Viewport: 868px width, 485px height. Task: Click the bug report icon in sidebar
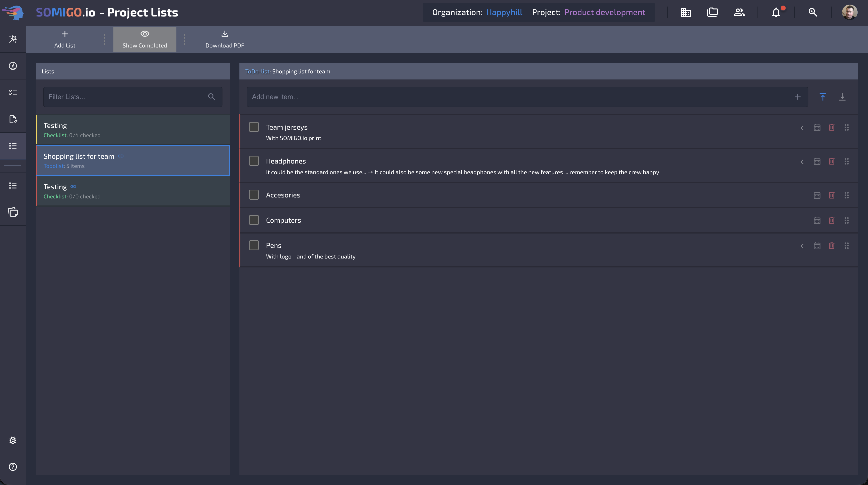click(13, 440)
